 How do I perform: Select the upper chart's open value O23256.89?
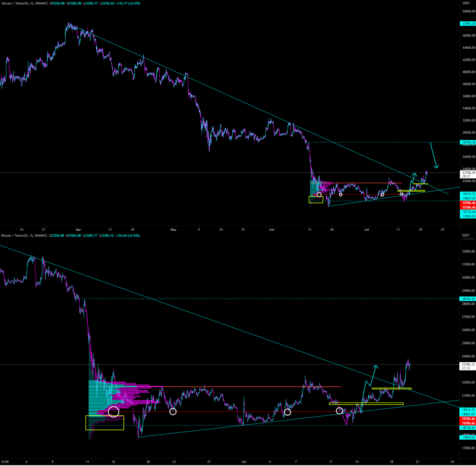58,3
